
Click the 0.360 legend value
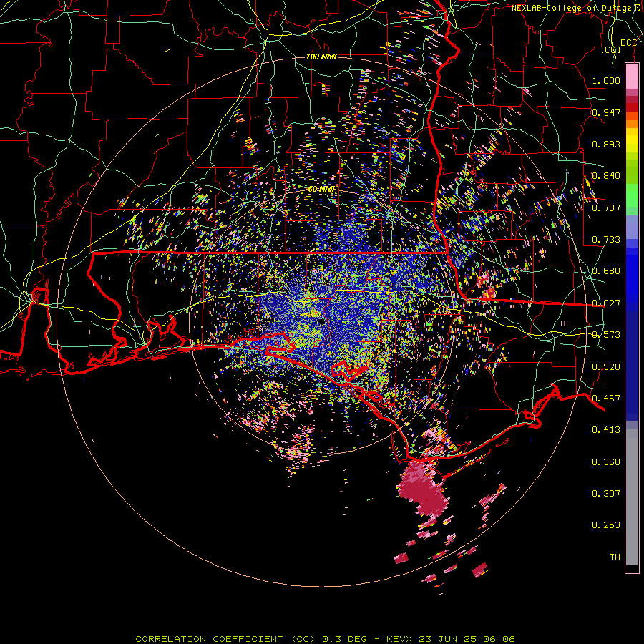click(x=606, y=462)
